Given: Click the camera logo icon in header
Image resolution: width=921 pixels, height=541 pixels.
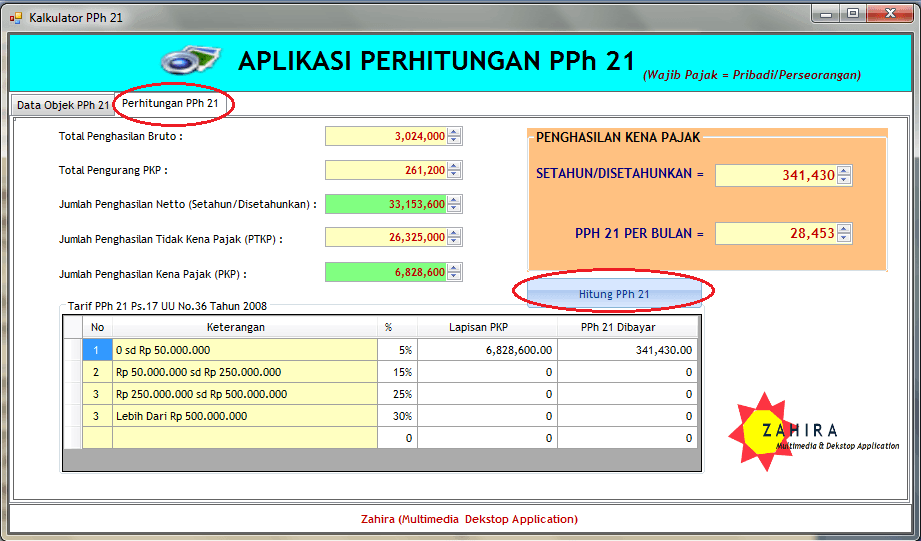Looking at the screenshot, I should coord(189,60).
